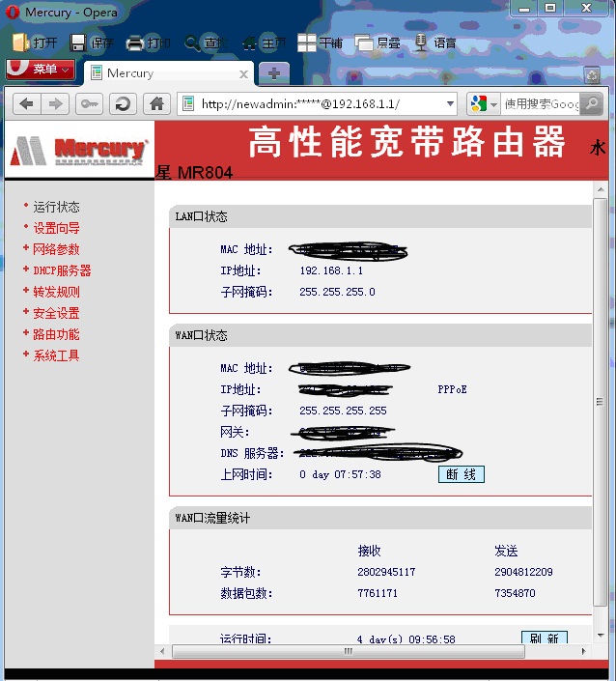
Task: Click the uptime value 0 day 07:57:38
Action: (x=340, y=474)
